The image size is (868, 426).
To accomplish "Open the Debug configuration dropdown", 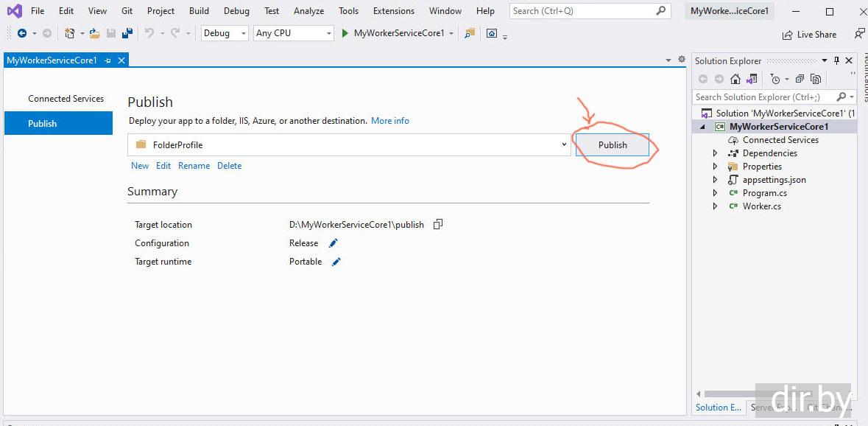I will pos(224,33).
